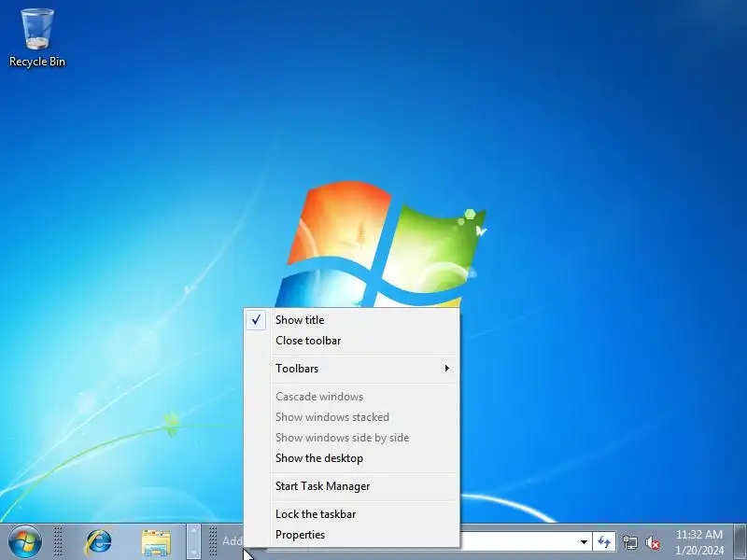Click the address bar Go/refresh icon
The width and height of the screenshot is (747, 560).
point(604,542)
